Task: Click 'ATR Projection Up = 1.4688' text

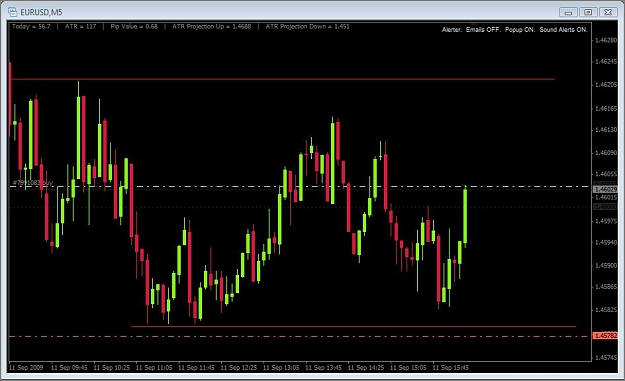Action: [x=212, y=27]
